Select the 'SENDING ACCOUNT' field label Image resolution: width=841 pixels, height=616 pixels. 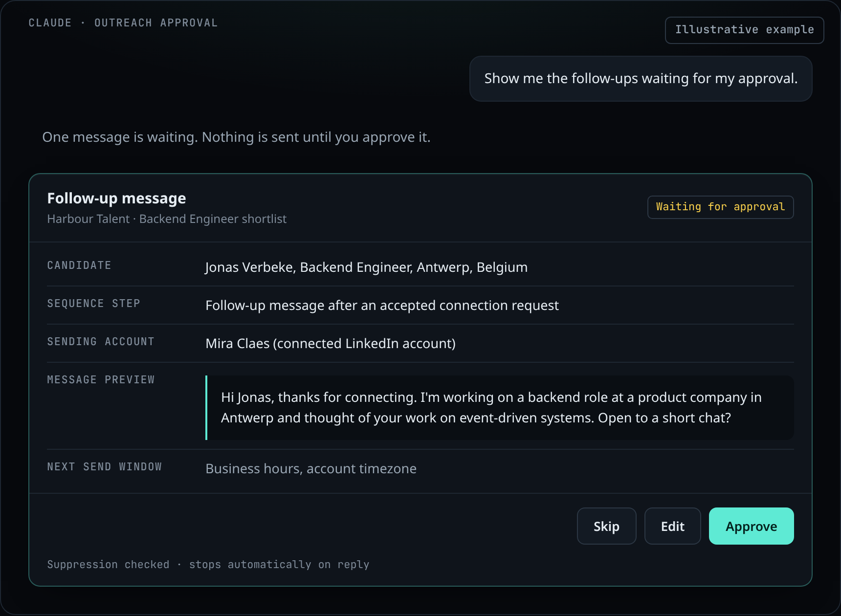[x=101, y=342]
